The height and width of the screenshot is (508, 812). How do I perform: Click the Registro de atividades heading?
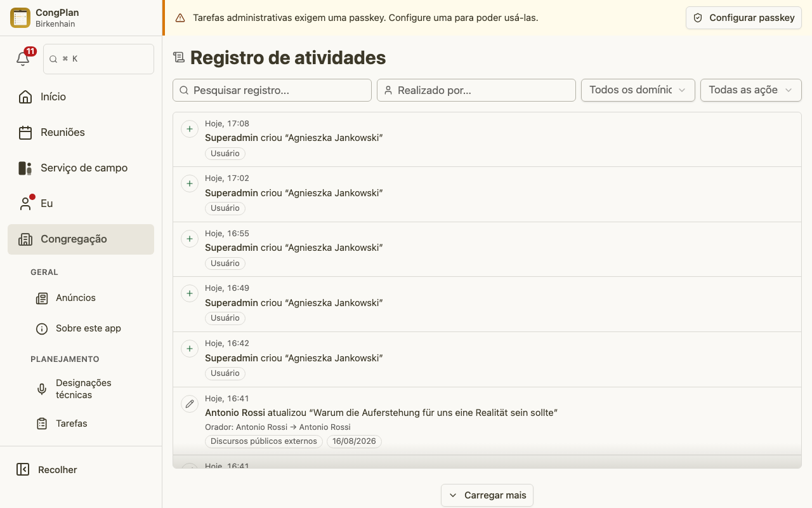click(288, 58)
